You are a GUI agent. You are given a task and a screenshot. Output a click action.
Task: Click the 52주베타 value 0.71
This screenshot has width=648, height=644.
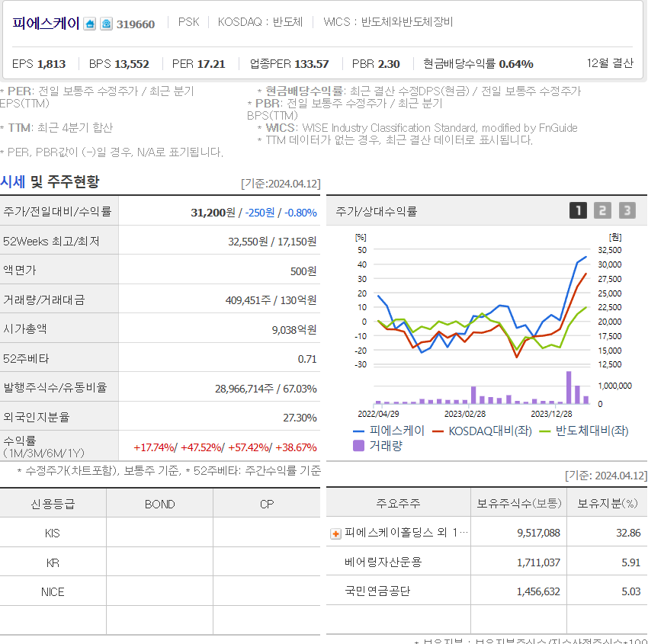pos(307,359)
